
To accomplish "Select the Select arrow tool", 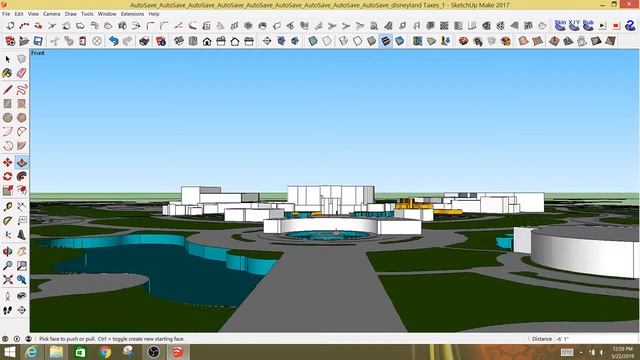I will (x=7, y=59).
